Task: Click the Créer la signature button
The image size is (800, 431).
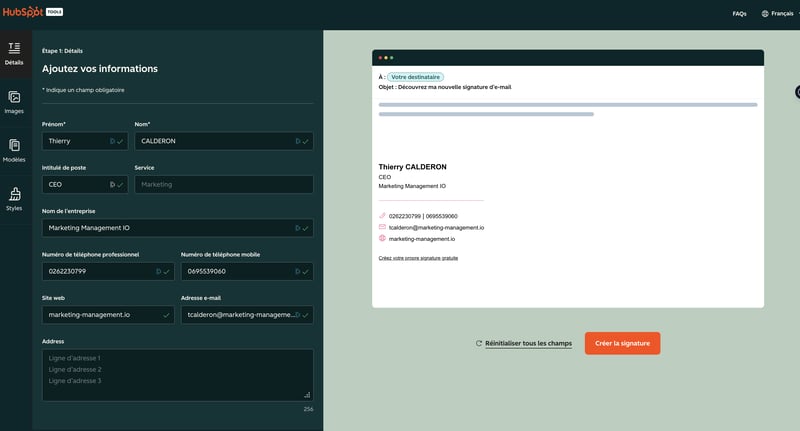Action: (x=622, y=343)
